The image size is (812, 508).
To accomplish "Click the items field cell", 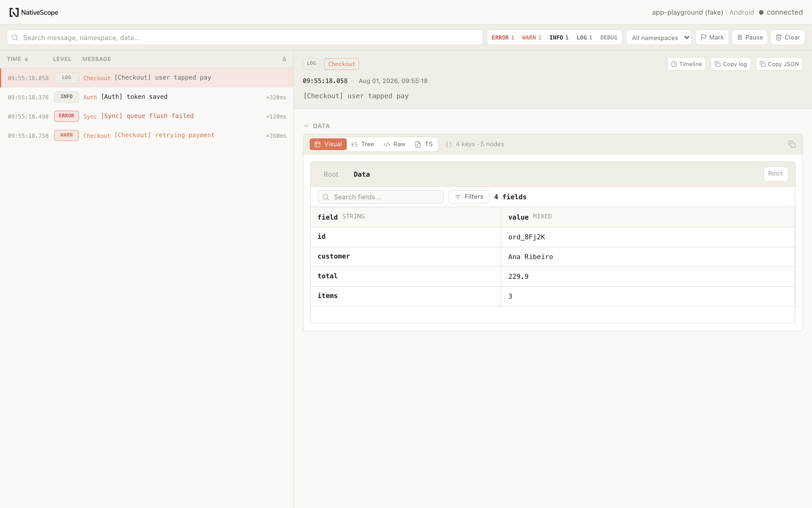I will coord(406,296).
